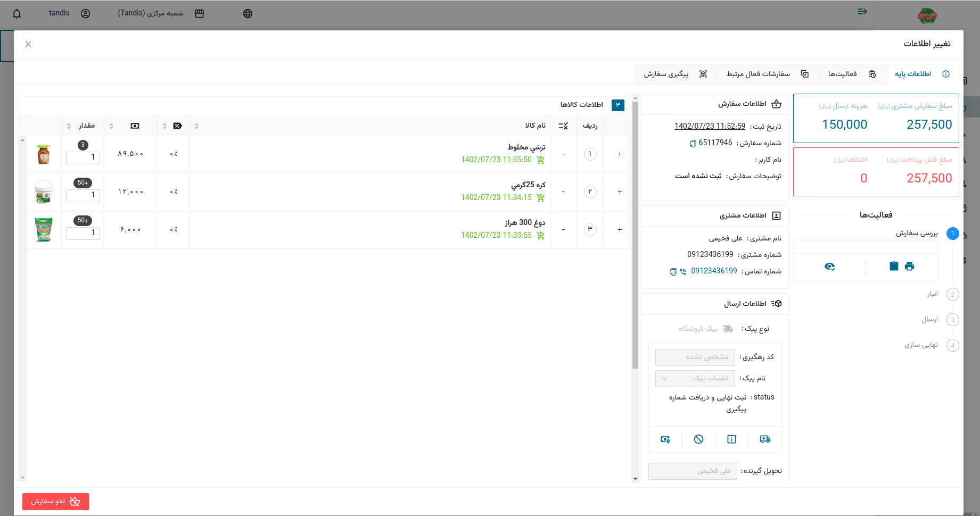980x516 pixels.
Task: Click the print icon under order review
Action: (x=909, y=267)
